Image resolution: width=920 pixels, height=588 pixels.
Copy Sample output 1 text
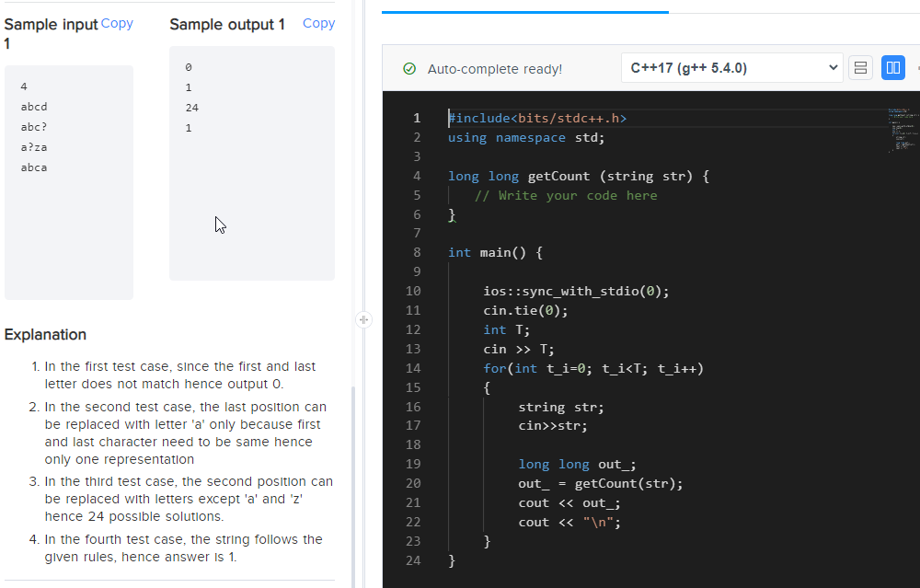click(318, 23)
